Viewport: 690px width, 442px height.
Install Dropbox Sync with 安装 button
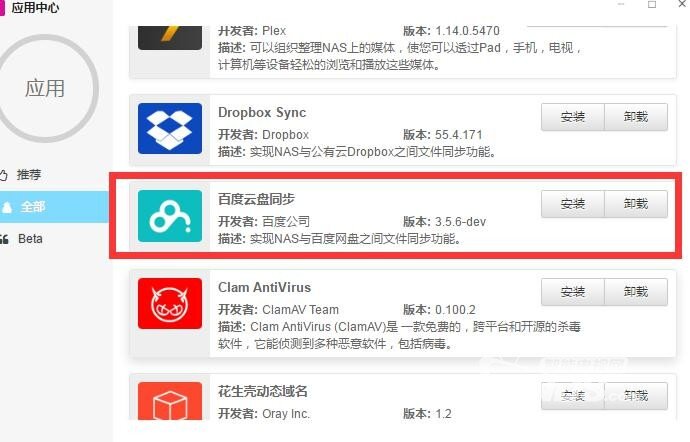573,117
